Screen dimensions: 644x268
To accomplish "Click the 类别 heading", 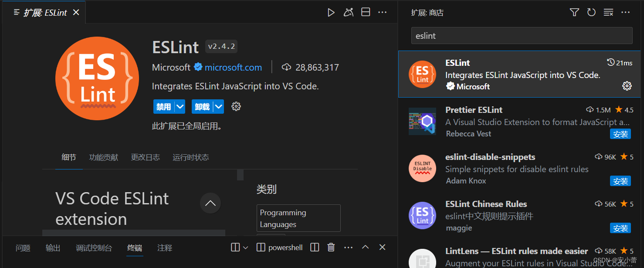I will coord(267,189).
